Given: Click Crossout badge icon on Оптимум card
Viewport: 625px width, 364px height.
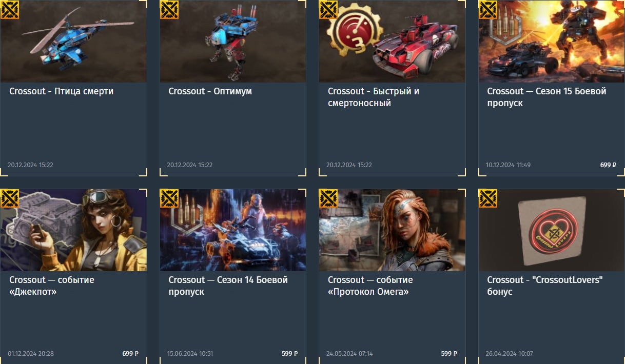Looking at the screenshot, I should click(x=169, y=9).
